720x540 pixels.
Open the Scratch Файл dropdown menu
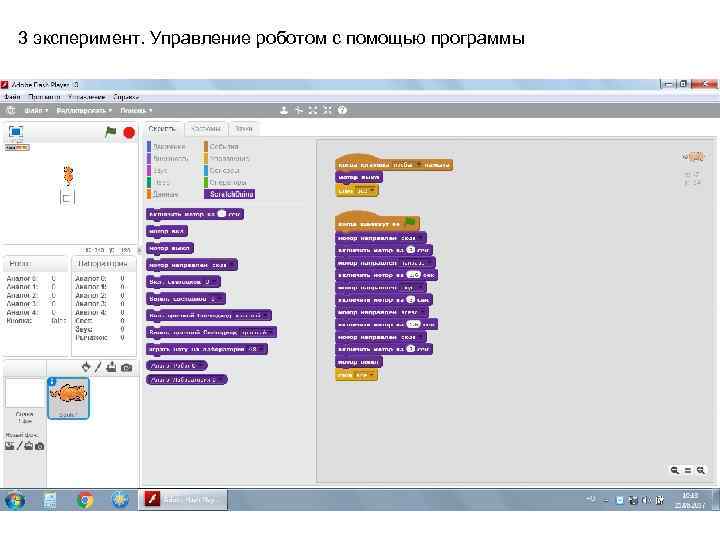coord(36,110)
